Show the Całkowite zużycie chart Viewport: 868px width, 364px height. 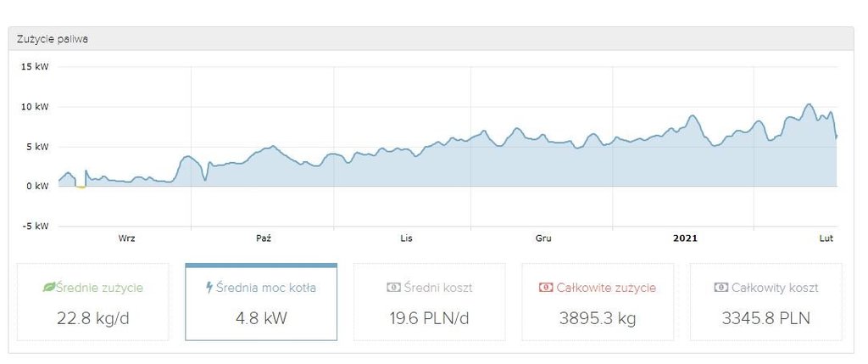point(605,288)
